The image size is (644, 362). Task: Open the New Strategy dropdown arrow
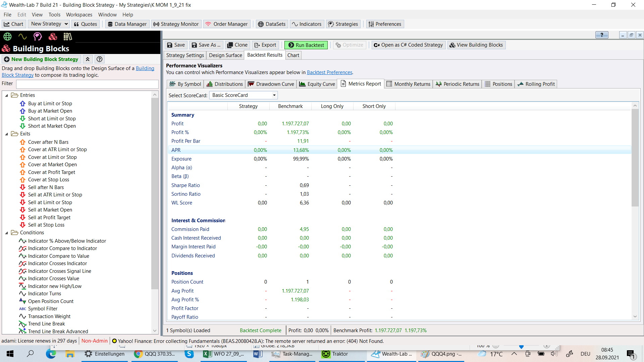click(x=66, y=24)
